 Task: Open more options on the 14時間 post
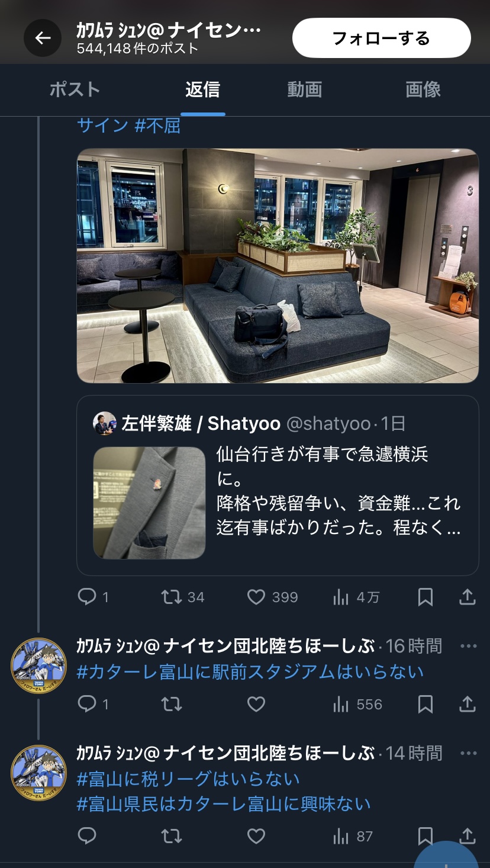point(468,753)
